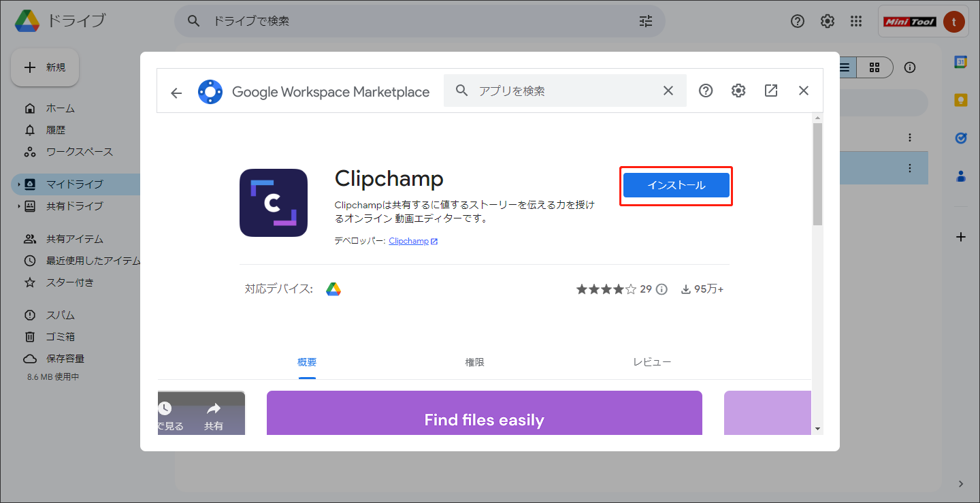Clear the Marketplace search with X icon
The width and height of the screenshot is (980, 503).
coord(668,91)
